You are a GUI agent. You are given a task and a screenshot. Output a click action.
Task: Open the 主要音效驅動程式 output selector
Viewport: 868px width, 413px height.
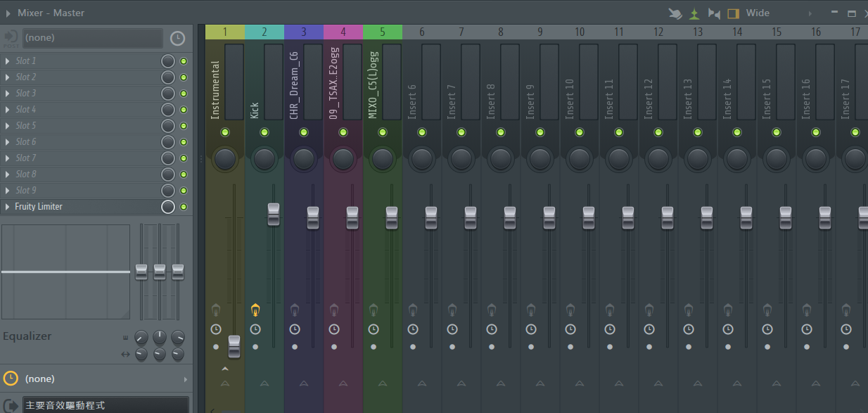(106, 405)
